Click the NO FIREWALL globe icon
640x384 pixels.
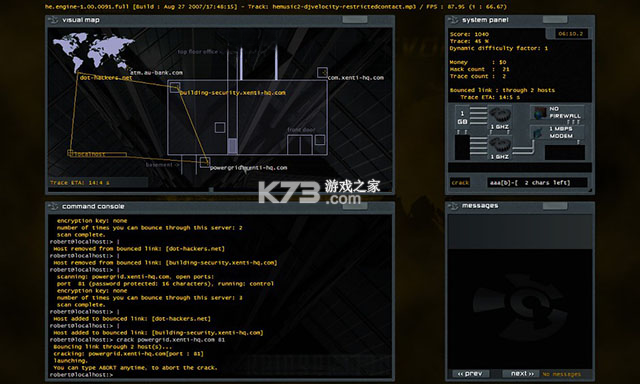coord(540,113)
